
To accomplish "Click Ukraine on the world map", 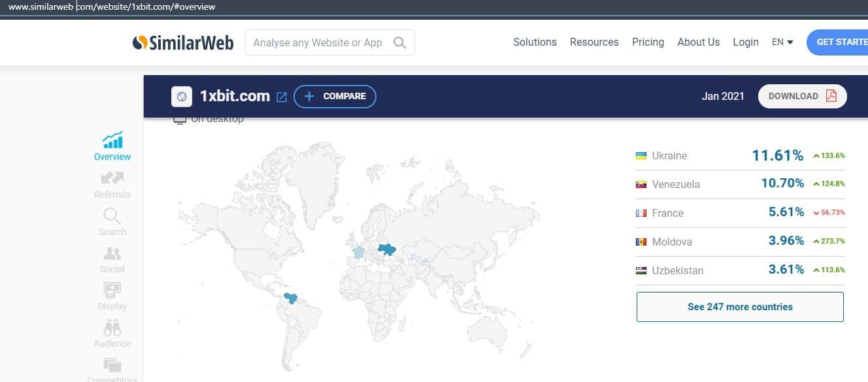I will [389, 249].
